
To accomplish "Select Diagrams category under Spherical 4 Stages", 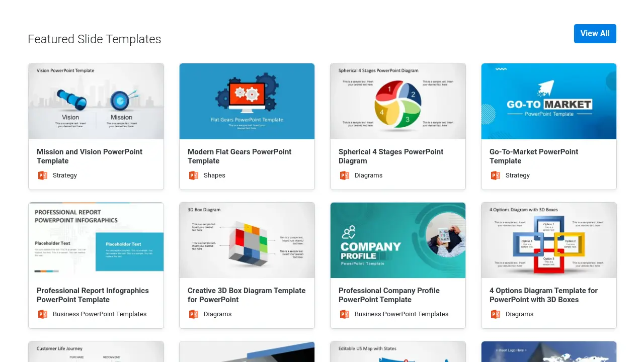I will click(x=368, y=175).
